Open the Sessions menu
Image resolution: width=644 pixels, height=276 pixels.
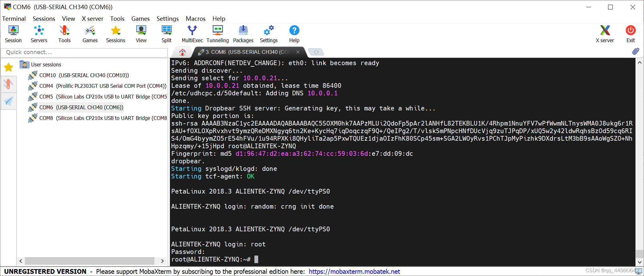pyautogui.click(x=44, y=19)
